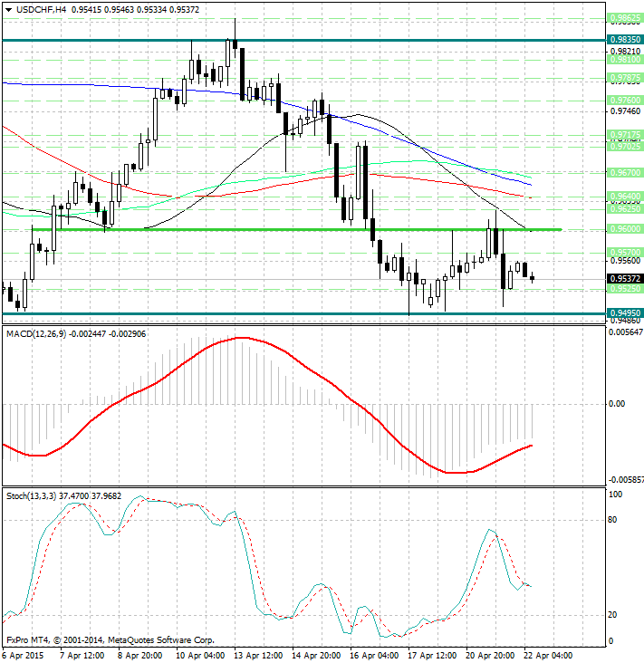The height and width of the screenshot is (663, 644).
Task: Select the 0.96400 level label
Action: tap(625, 197)
